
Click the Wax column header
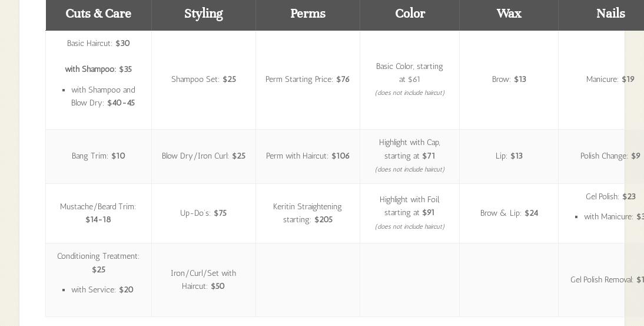(509, 14)
